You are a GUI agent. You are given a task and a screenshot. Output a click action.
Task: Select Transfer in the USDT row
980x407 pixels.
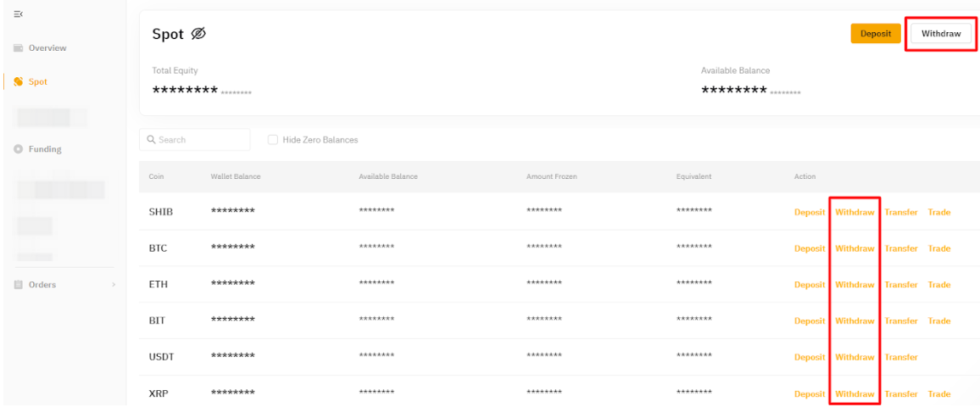click(x=900, y=357)
